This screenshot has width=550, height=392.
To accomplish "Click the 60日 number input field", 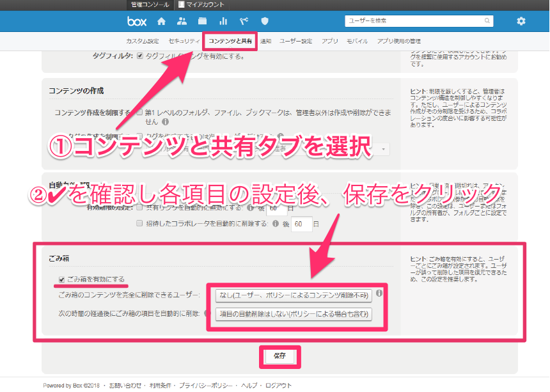I will click(x=301, y=223).
